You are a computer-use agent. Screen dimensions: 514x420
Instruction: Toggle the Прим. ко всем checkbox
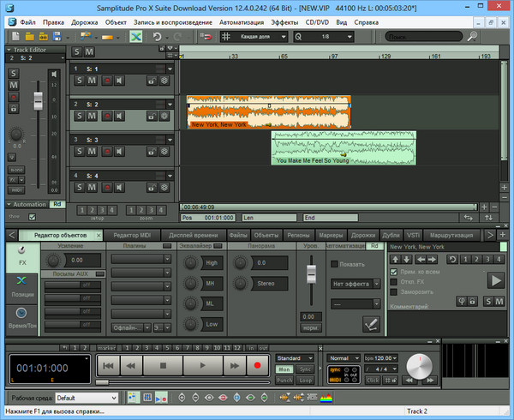tap(394, 271)
